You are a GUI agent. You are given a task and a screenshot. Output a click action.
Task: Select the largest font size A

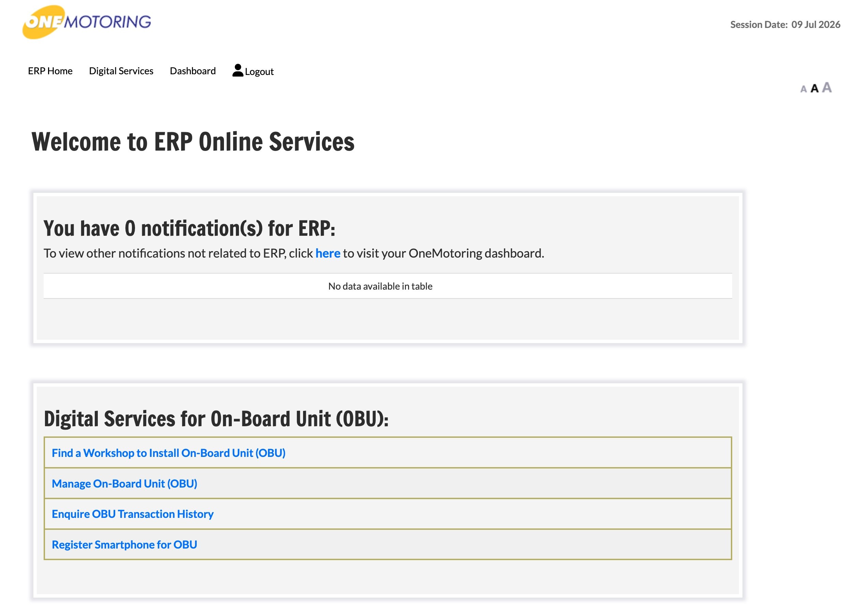pos(826,87)
